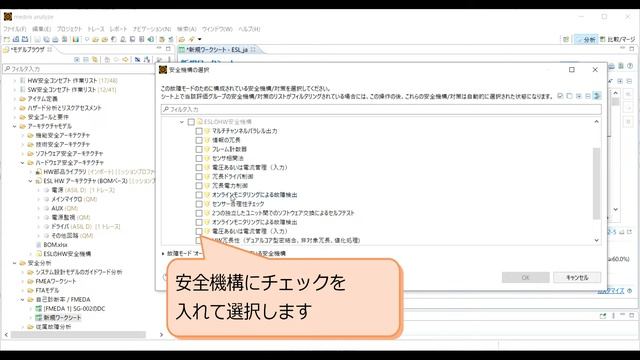Expand the 故障モード section triangle in dialog
Screen dimensions: 640x360
pos(163,254)
